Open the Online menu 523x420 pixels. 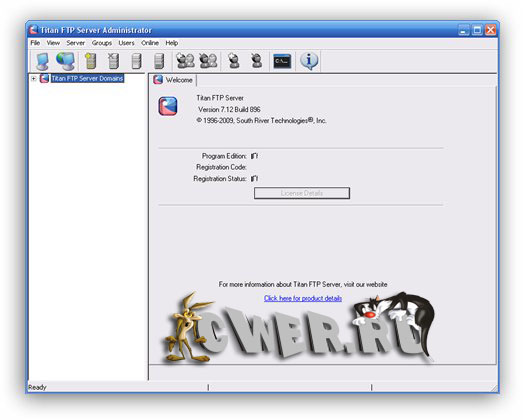pyautogui.click(x=150, y=43)
